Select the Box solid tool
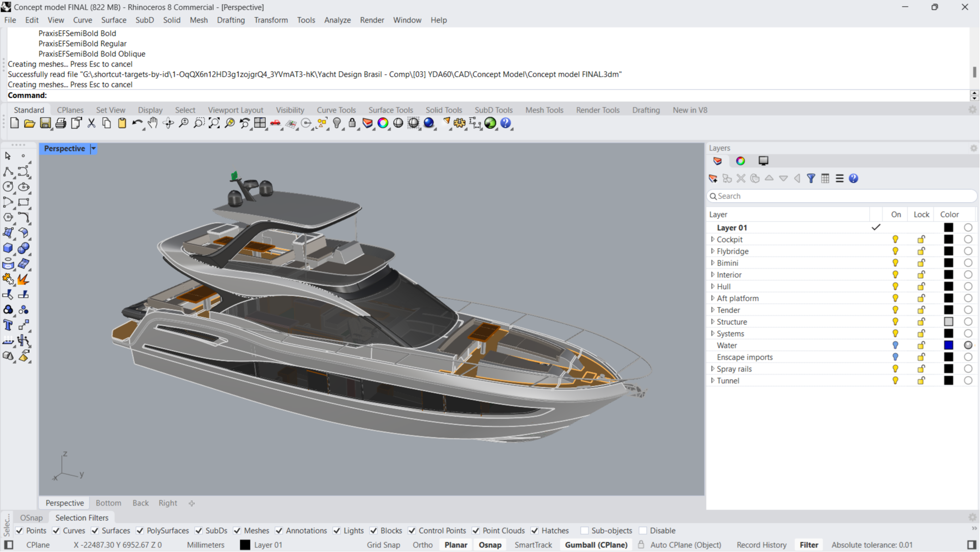Viewport: 980px width, 552px height. [8, 249]
